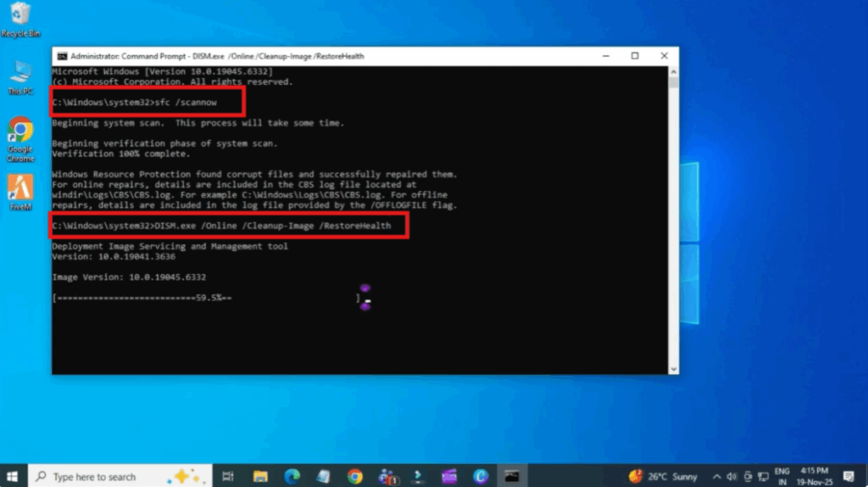Click 'Image Version: 10.0.19045.6332' line
The image size is (868, 487).
[129, 277]
